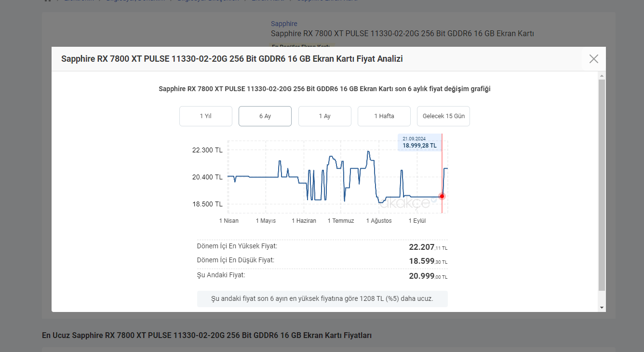Click the 18.999,28 TL tooltip value
Viewport: 644px width, 352px height.
click(x=419, y=146)
